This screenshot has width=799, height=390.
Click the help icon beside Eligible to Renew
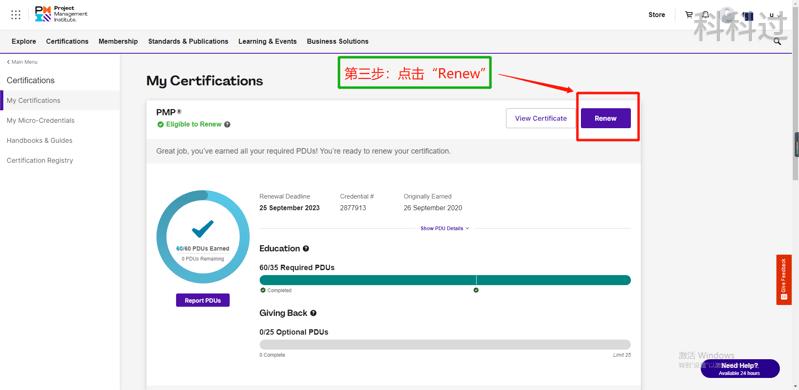[227, 124]
